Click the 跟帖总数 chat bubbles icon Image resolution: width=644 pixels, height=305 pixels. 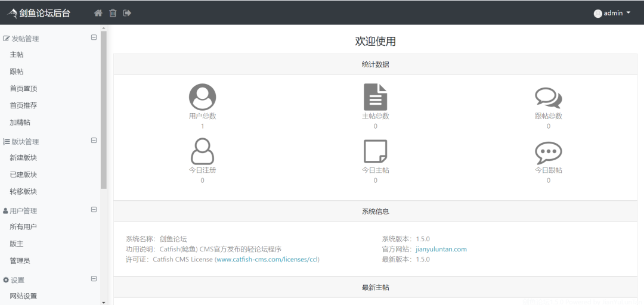click(x=549, y=98)
